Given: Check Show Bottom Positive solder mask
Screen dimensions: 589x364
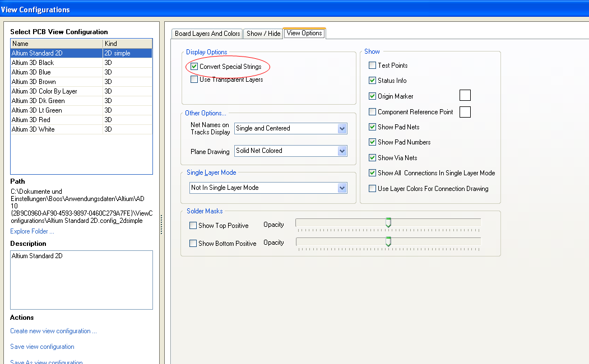Looking at the screenshot, I should point(193,243).
